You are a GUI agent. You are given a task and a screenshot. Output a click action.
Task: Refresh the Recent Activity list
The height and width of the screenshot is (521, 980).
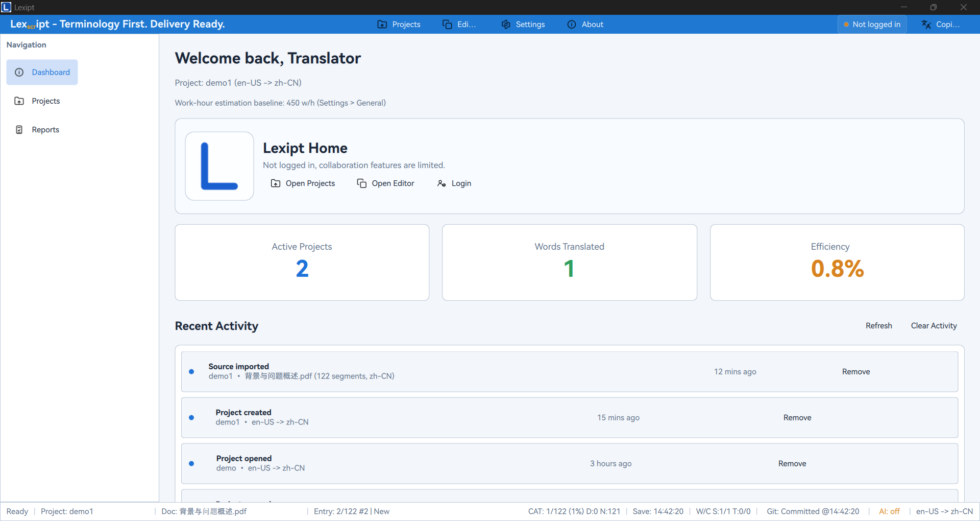pyautogui.click(x=878, y=326)
